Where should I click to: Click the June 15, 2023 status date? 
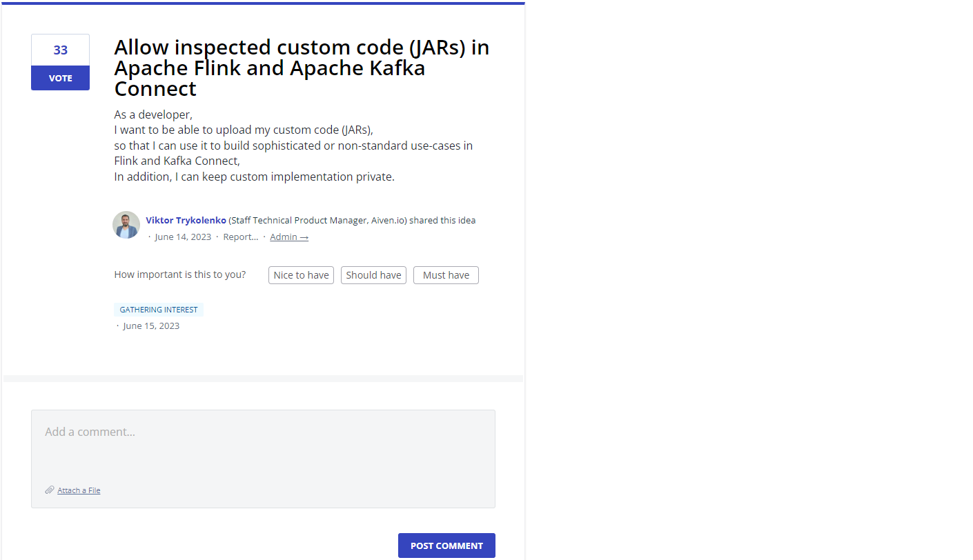(151, 326)
